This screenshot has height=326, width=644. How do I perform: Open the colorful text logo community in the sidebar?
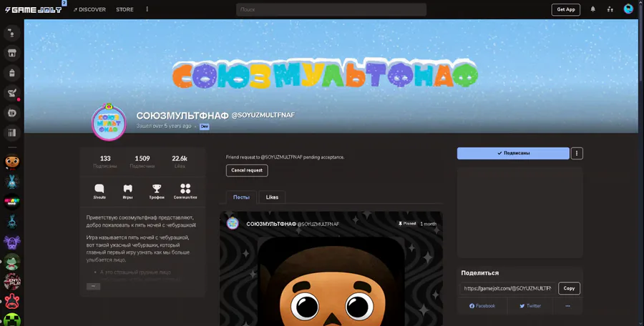pyautogui.click(x=12, y=202)
